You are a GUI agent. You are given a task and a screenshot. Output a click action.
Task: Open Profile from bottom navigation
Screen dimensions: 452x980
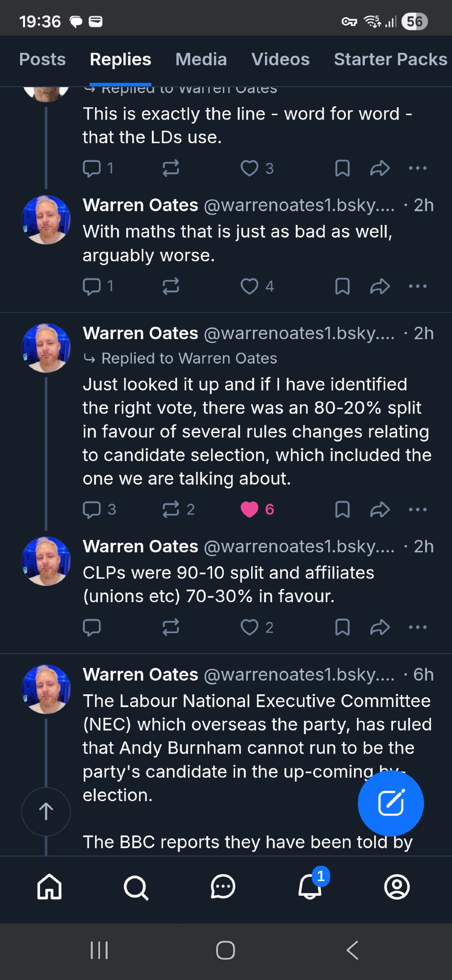397,887
